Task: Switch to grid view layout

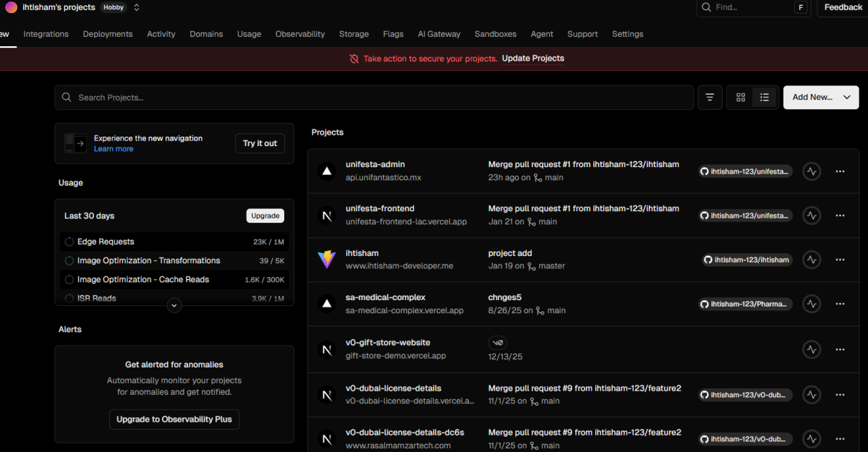Action: [x=741, y=98]
